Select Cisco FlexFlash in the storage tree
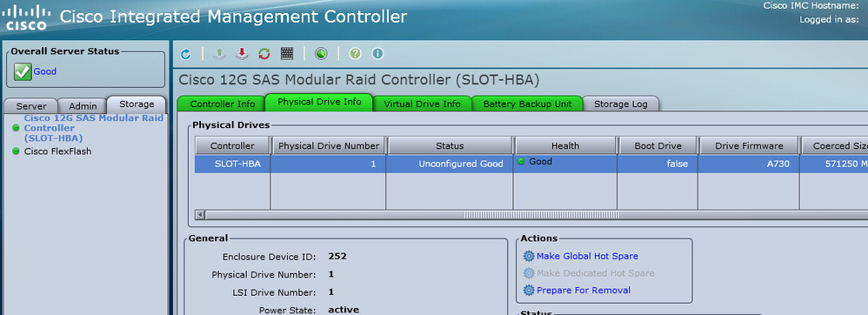 [58, 151]
